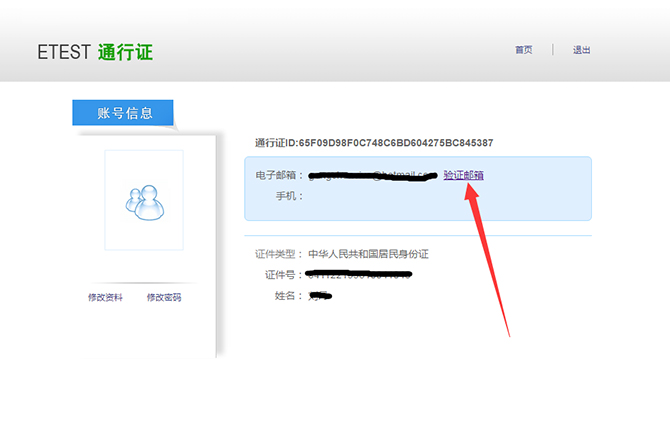Click the blacked-out name value

point(320,295)
